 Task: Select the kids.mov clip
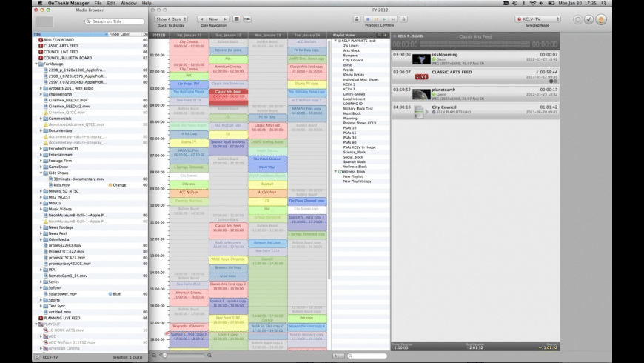coord(61,185)
